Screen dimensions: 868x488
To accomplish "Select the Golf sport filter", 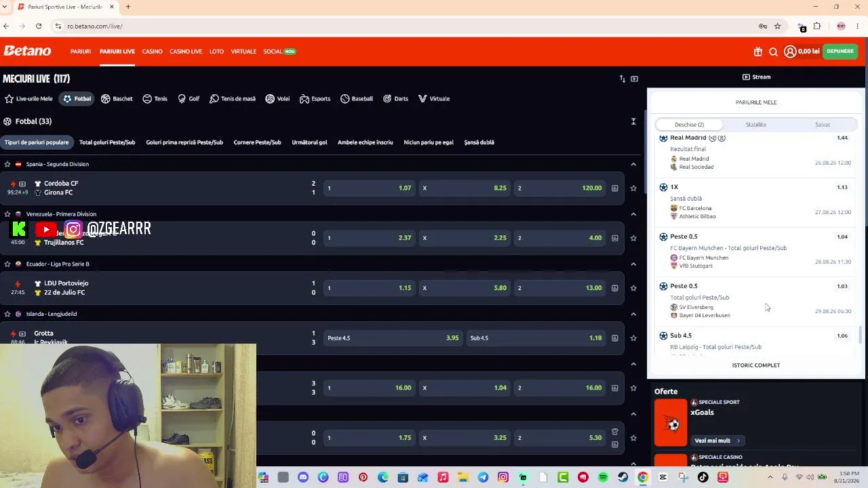I will (189, 99).
